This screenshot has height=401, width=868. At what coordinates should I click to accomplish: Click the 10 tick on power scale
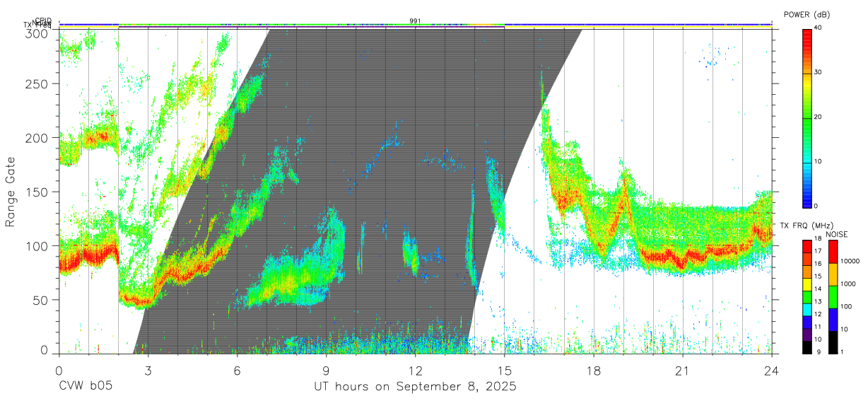point(819,161)
